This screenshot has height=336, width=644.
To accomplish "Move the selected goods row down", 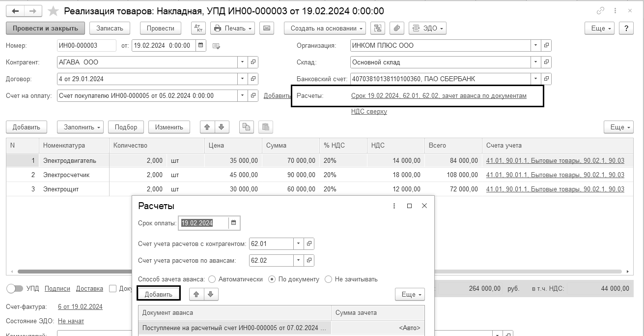I will pos(222,127).
